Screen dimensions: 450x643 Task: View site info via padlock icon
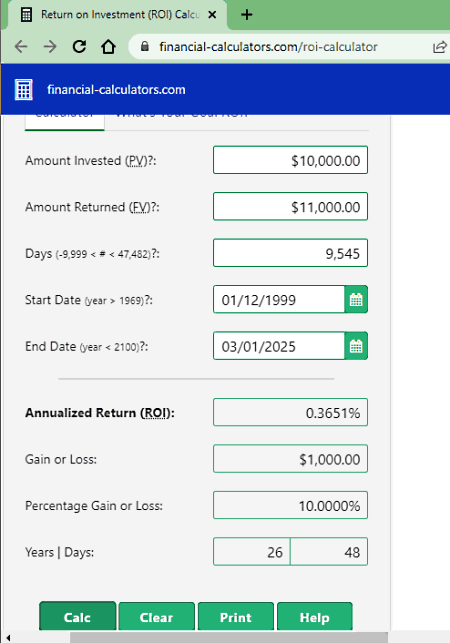(144, 46)
